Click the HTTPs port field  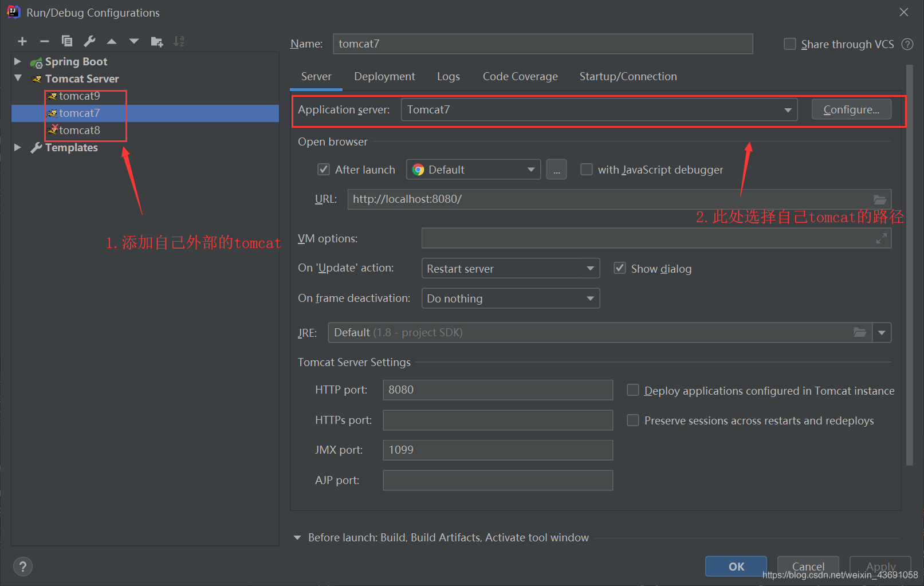point(498,420)
